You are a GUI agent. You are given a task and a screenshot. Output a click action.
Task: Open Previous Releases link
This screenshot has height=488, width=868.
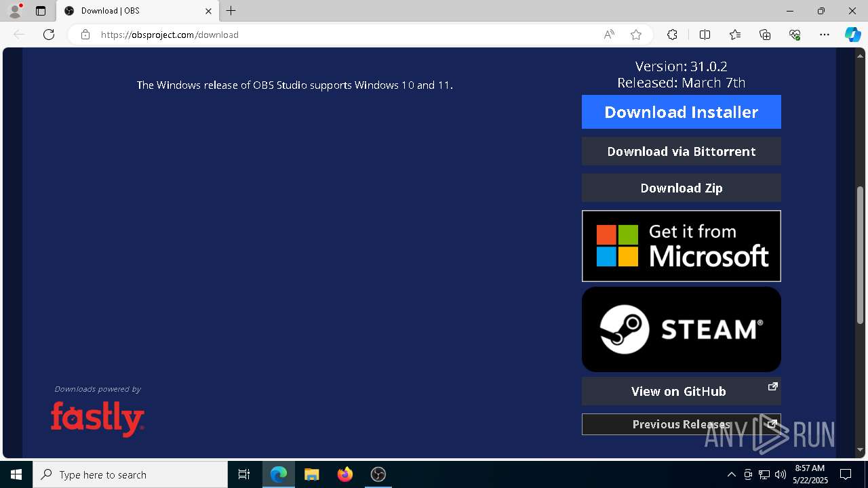point(682,424)
